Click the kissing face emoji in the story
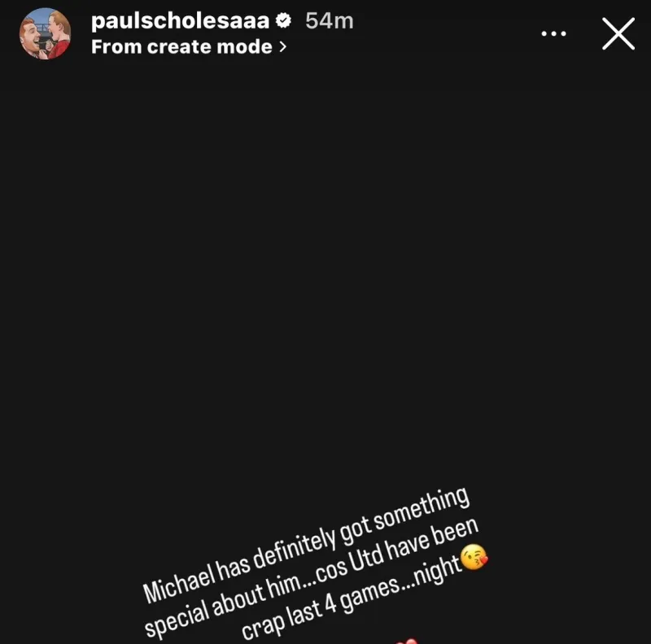This screenshot has height=644, width=651. coord(474,557)
